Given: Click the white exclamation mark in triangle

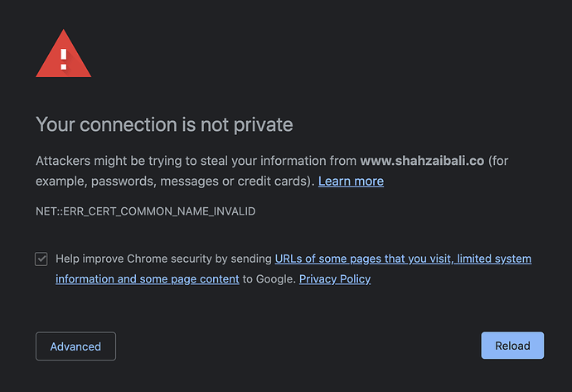Looking at the screenshot, I should 64,59.
